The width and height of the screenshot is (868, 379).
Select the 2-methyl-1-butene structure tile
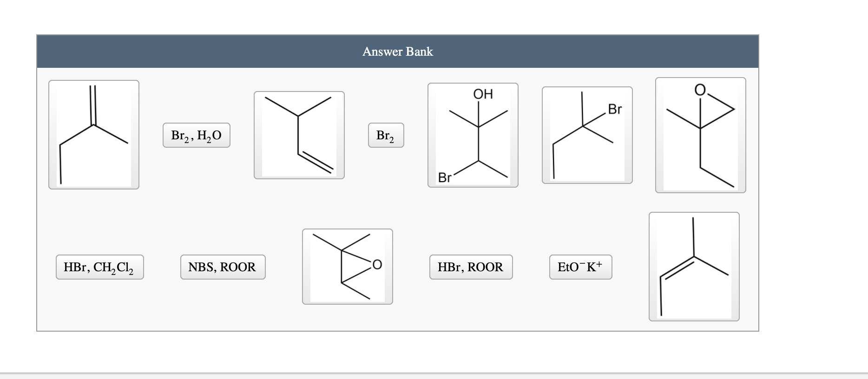[x=93, y=135]
